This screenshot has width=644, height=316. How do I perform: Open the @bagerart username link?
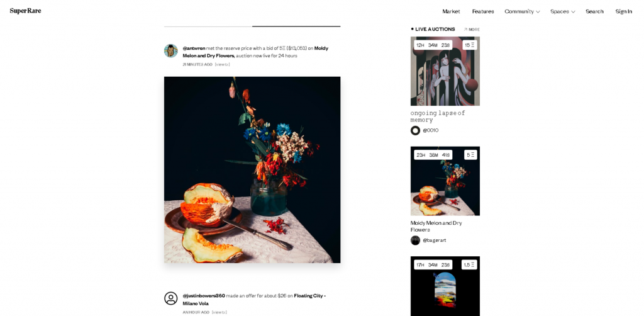(435, 240)
